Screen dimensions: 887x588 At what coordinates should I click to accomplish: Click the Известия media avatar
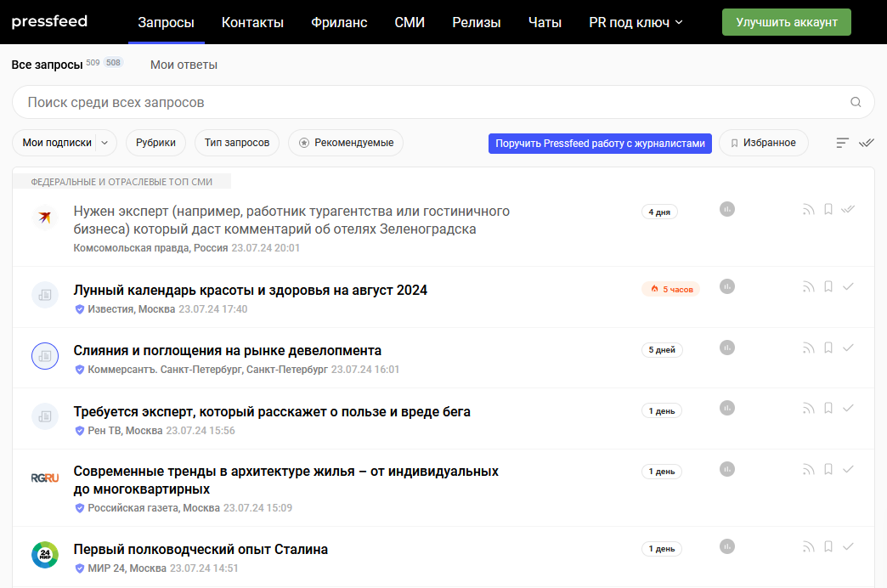coord(45,295)
